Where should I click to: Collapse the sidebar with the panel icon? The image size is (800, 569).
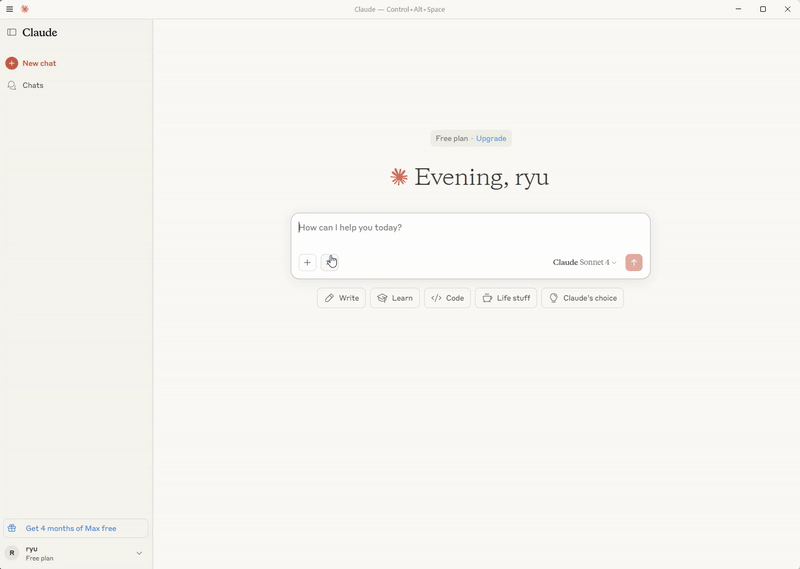pos(11,32)
